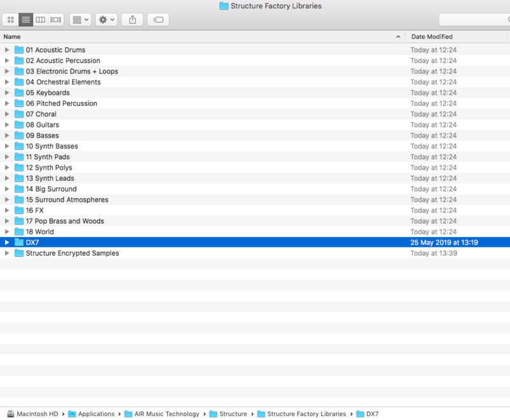Expand the 01 Acoustic Drums folder
The height and width of the screenshot is (420, 510).
tap(7, 50)
